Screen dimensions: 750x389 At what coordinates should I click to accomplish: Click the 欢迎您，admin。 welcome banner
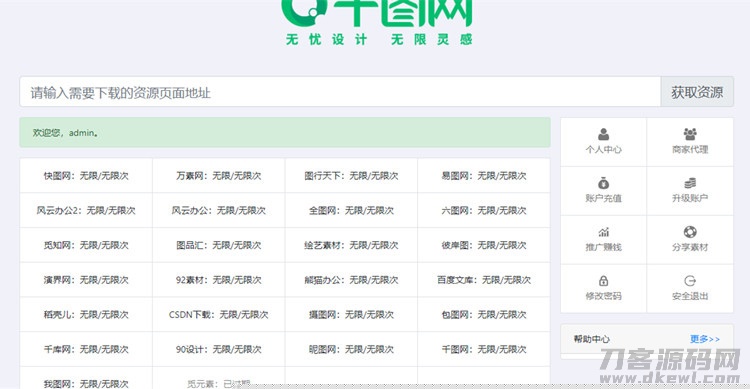285,133
